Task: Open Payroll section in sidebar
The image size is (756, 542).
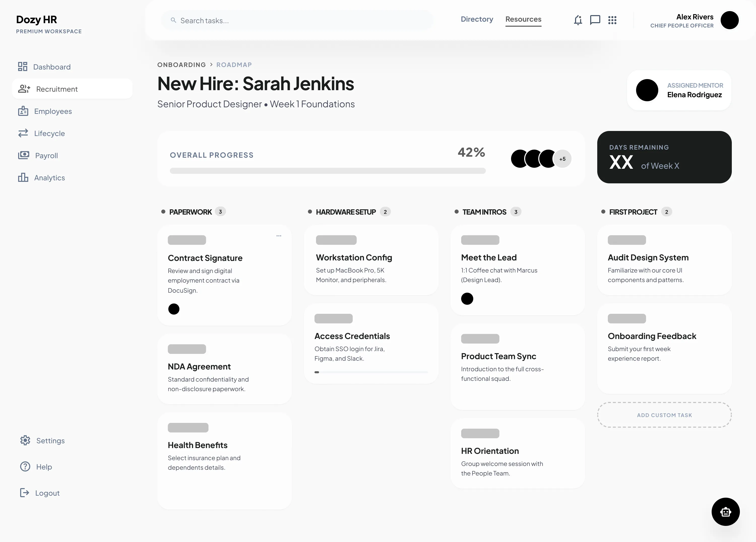Action: (x=46, y=156)
